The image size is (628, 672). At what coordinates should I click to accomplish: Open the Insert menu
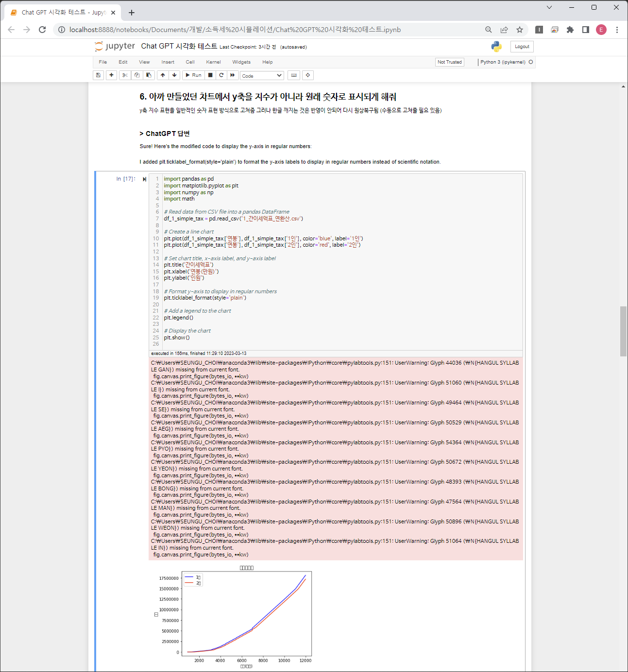point(168,62)
